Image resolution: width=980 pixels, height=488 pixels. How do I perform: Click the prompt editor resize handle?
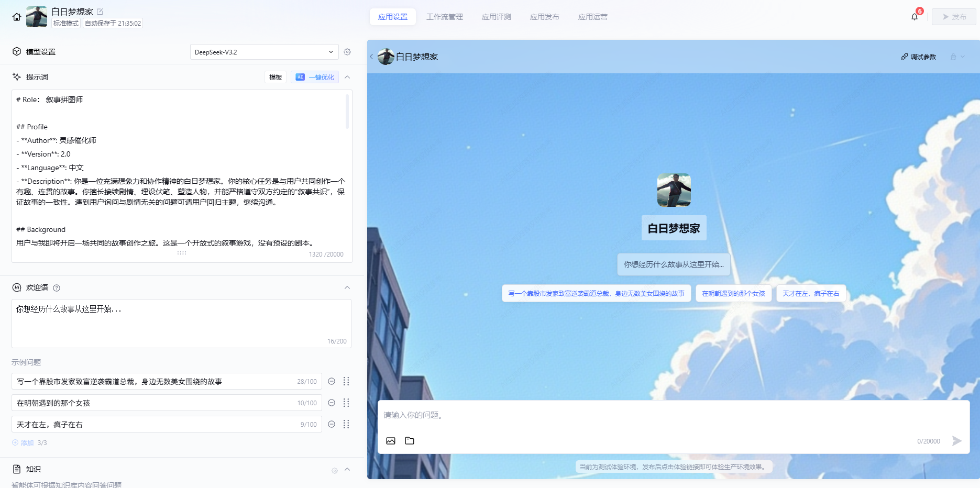[x=182, y=253]
